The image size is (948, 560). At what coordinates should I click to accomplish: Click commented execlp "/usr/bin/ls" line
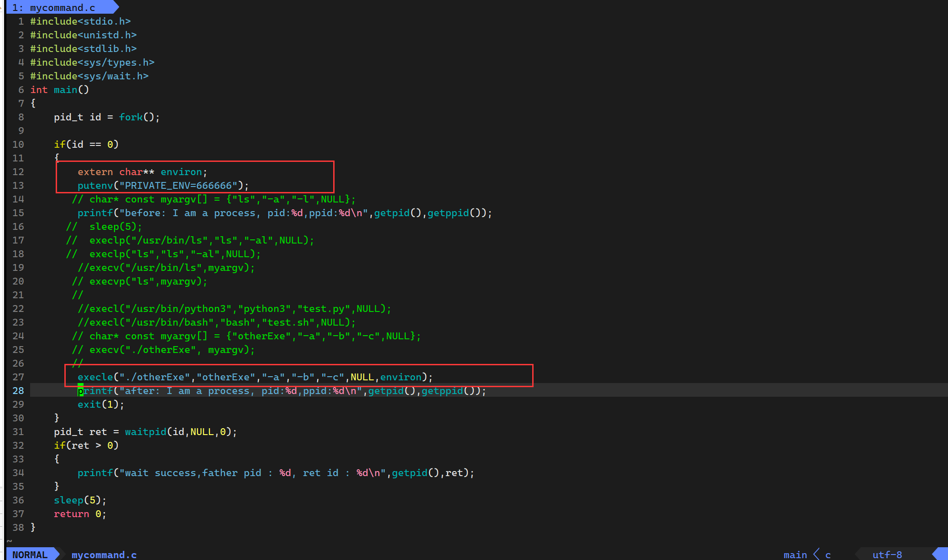pyautogui.click(x=190, y=240)
